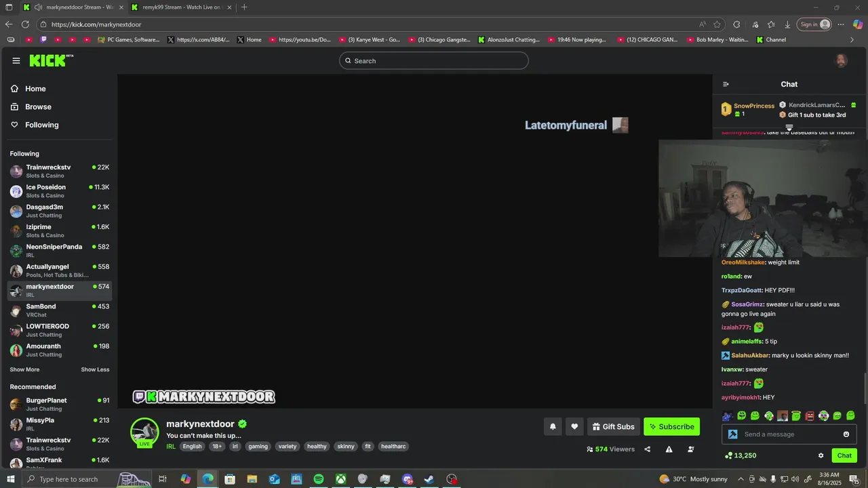Click Show Less in Following list
The width and height of the screenshot is (868, 488).
point(95,369)
